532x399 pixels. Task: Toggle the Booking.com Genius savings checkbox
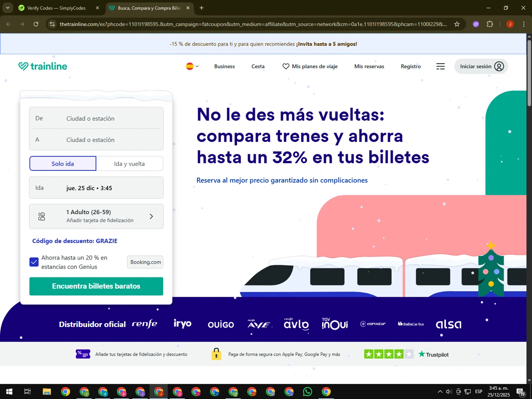[x=34, y=262]
